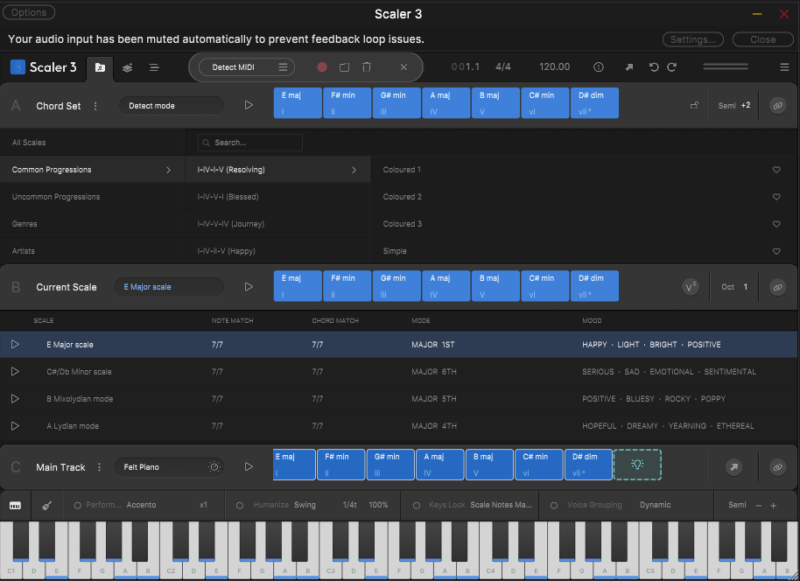Click the bind link icon in Chord Set row
The width and height of the screenshot is (800, 581).
point(779,103)
